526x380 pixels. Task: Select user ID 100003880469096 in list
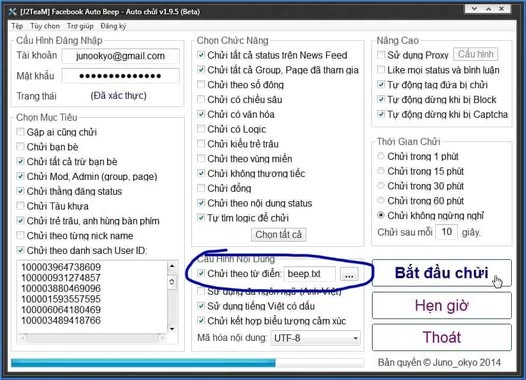(x=61, y=288)
